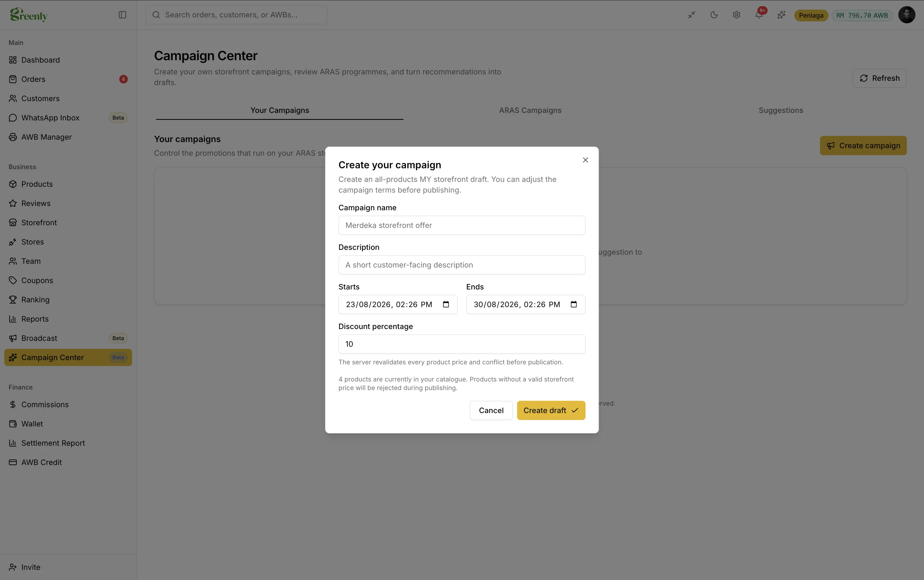The image size is (924, 580).
Task: Focus the global search box
Action: coord(236,15)
